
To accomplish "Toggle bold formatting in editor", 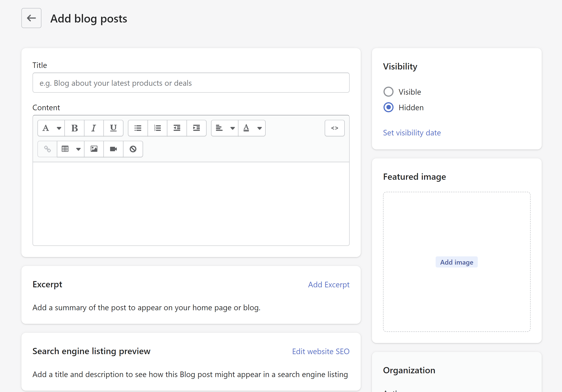I will point(74,128).
